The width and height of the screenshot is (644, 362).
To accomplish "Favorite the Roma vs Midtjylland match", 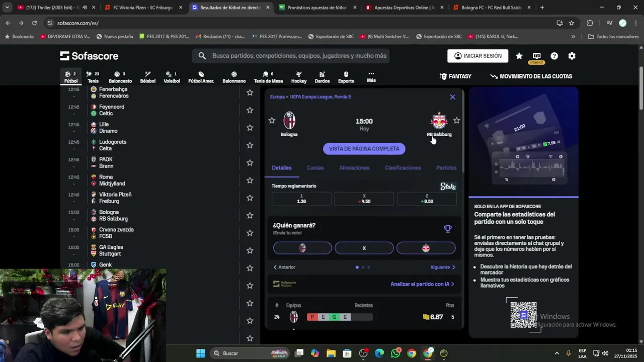I will pos(250,180).
